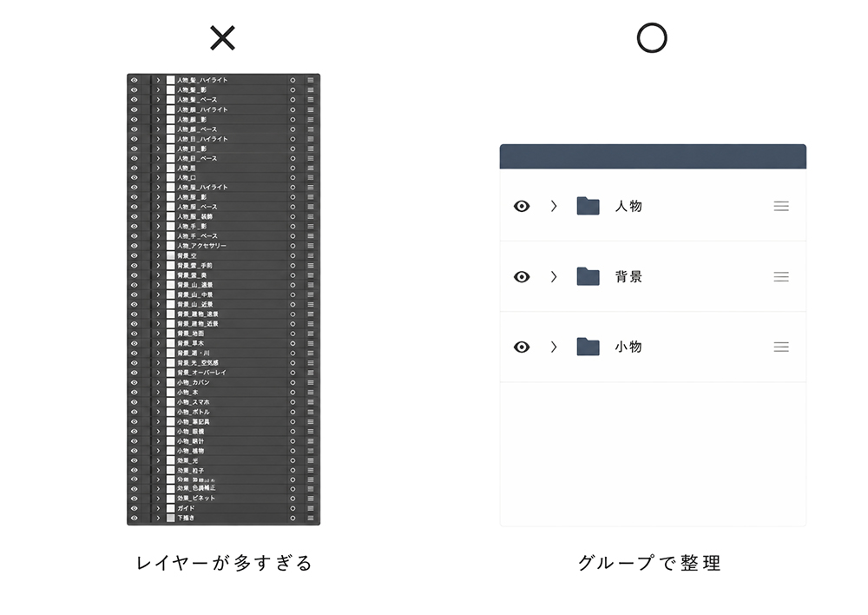Expand the 小物_スマホ layer chevron
Image resolution: width=868 pixels, height=615 pixels.
click(x=158, y=401)
